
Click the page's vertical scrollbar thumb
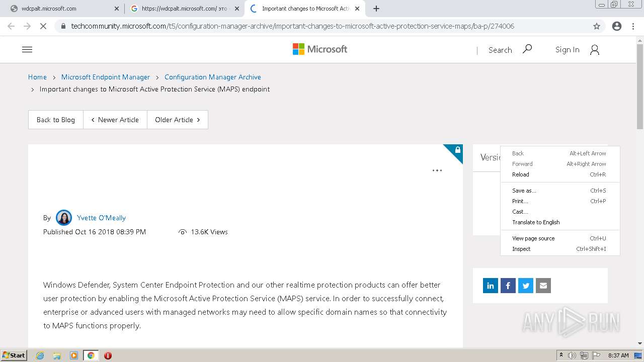[640, 86]
